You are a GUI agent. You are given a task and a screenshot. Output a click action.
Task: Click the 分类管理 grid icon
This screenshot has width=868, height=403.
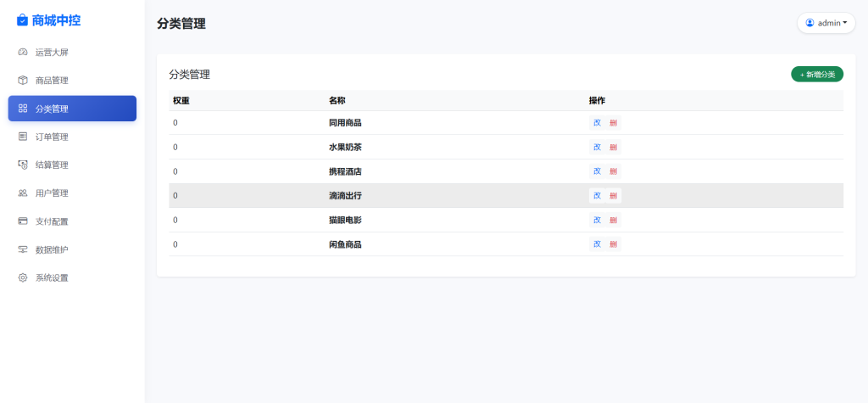(x=23, y=108)
